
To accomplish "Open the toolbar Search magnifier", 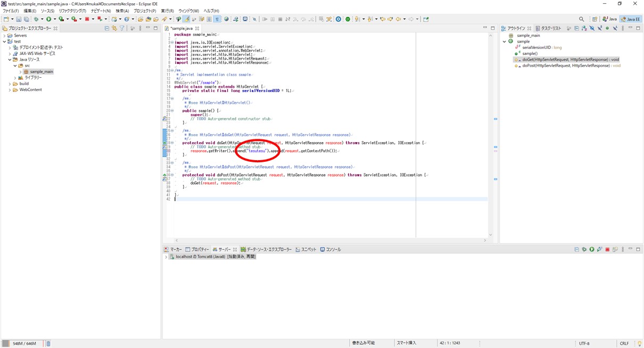I will 582,19.
